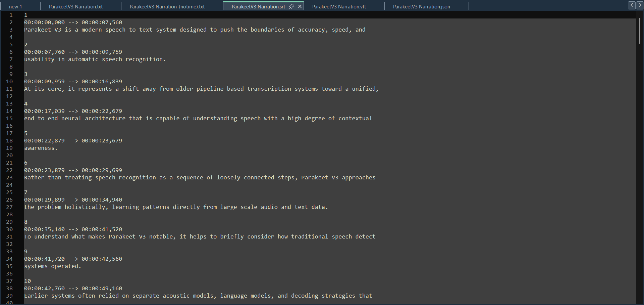Click the line 'usability in automatic speech recognition.'
Screen dimensions: 644x305
point(95,59)
